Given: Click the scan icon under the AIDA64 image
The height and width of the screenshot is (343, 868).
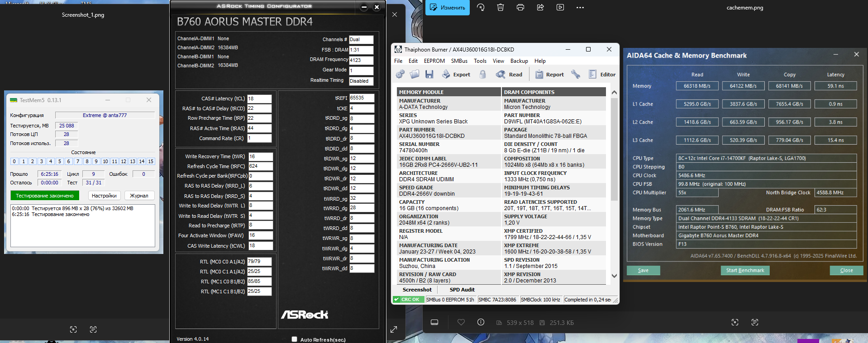Looking at the screenshot, I should tap(735, 322).
